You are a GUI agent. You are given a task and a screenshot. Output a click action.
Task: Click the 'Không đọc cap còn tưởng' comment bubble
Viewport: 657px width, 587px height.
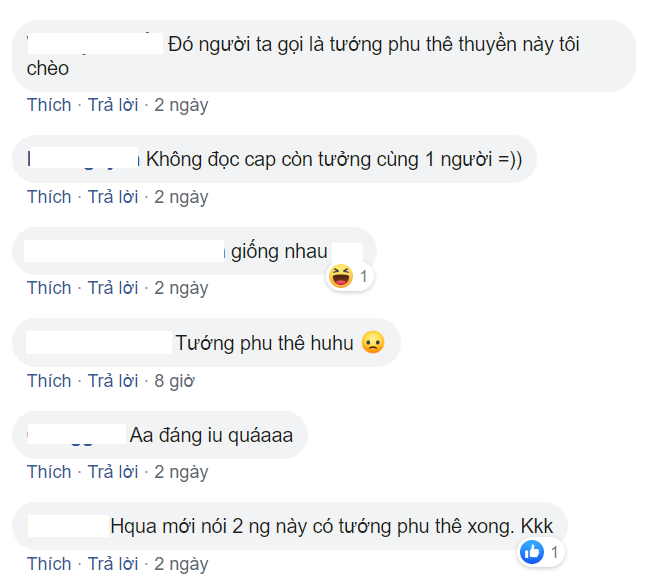click(274, 159)
